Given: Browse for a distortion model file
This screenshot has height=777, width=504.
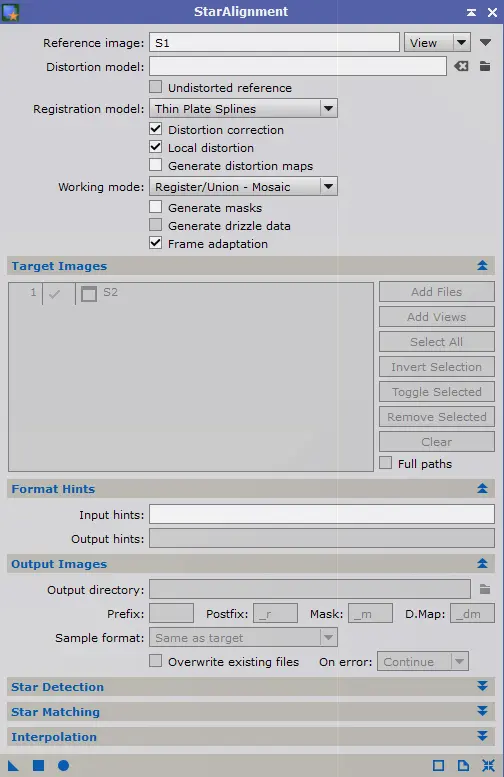Looking at the screenshot, I should tap(485, 66).
